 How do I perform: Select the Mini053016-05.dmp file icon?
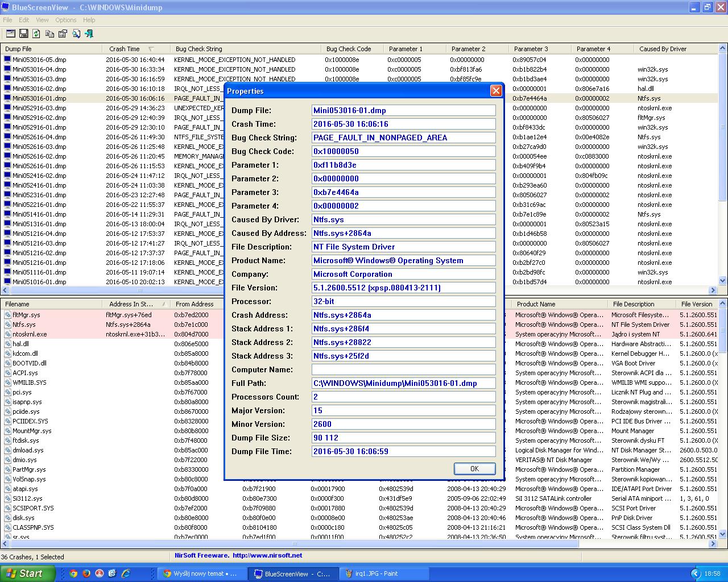7,60
